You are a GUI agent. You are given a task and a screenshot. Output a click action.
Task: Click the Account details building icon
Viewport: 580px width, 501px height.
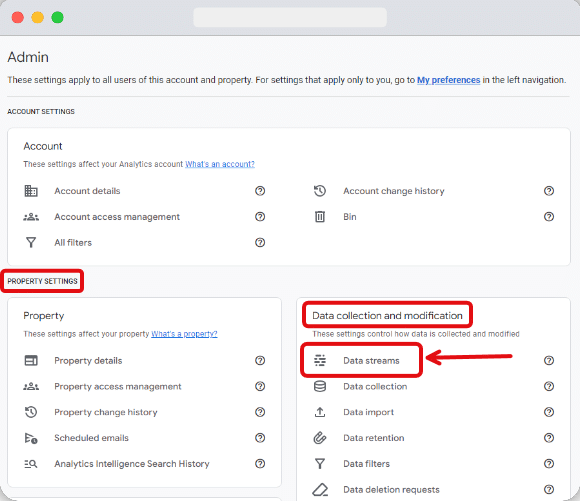(31, 191)
